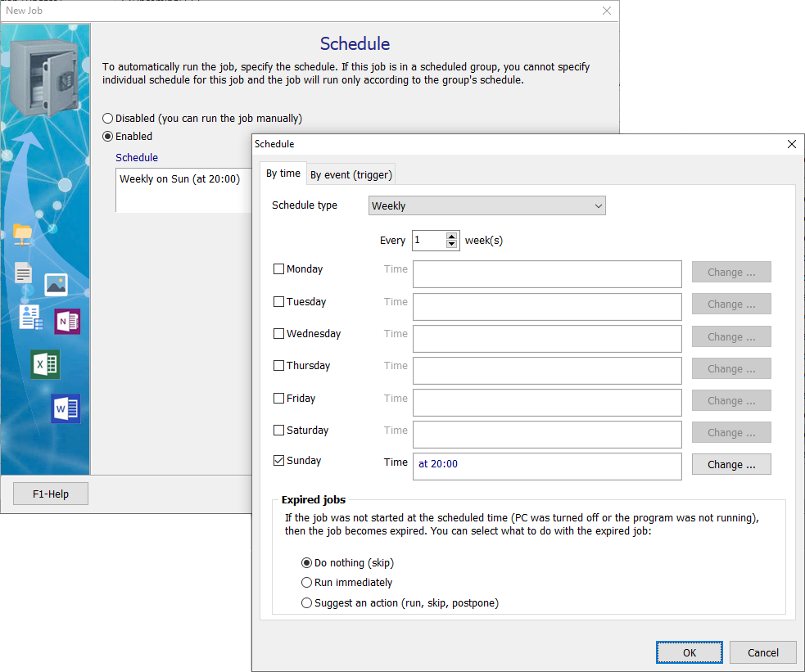
Task: Click the text document icon in sidebar
Action: pos(23,273)
